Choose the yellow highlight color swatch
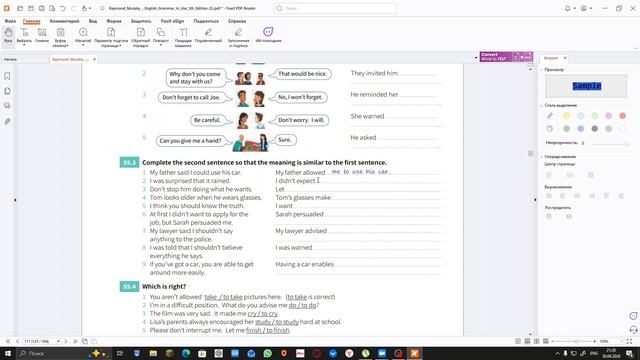Screen dimensions: 640x360 [x=567, y=116]
